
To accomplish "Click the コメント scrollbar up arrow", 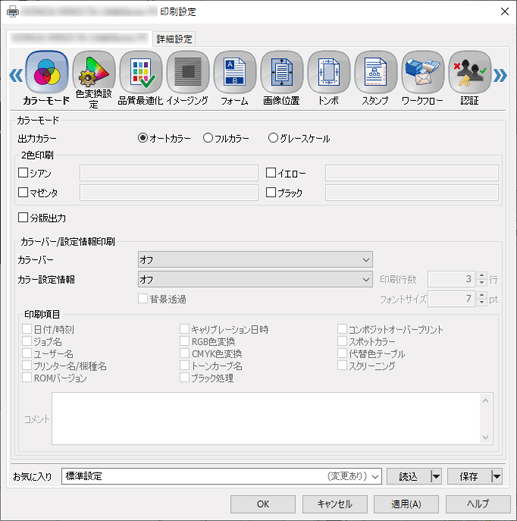I will click(486, 400).
